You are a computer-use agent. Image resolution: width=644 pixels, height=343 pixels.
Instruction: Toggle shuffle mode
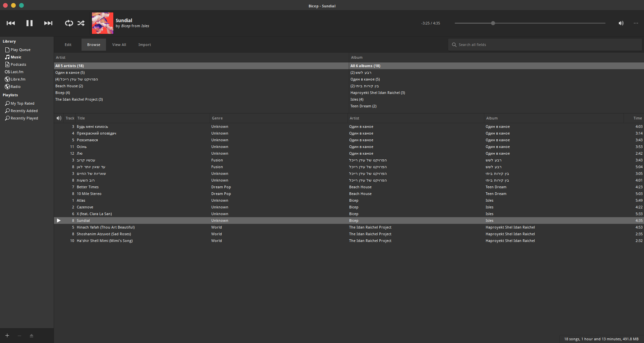click(81, 23)
